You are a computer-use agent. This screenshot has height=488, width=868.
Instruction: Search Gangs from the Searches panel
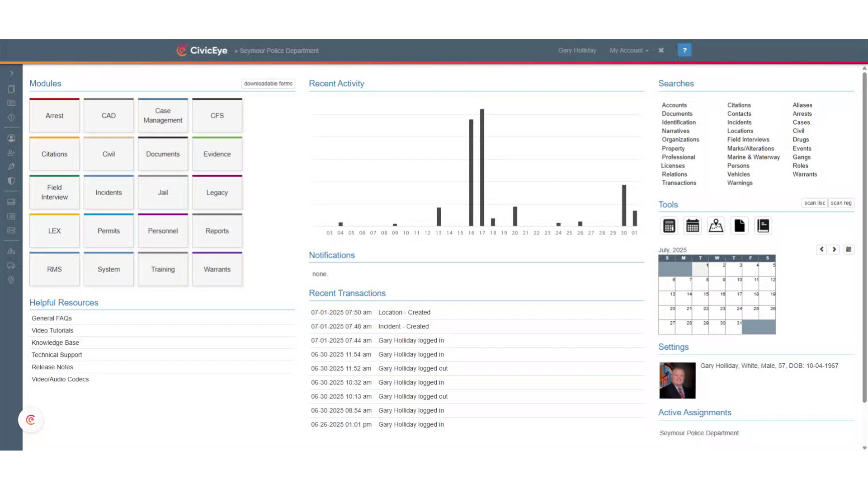pyautogui.click(x=802, y=157)
